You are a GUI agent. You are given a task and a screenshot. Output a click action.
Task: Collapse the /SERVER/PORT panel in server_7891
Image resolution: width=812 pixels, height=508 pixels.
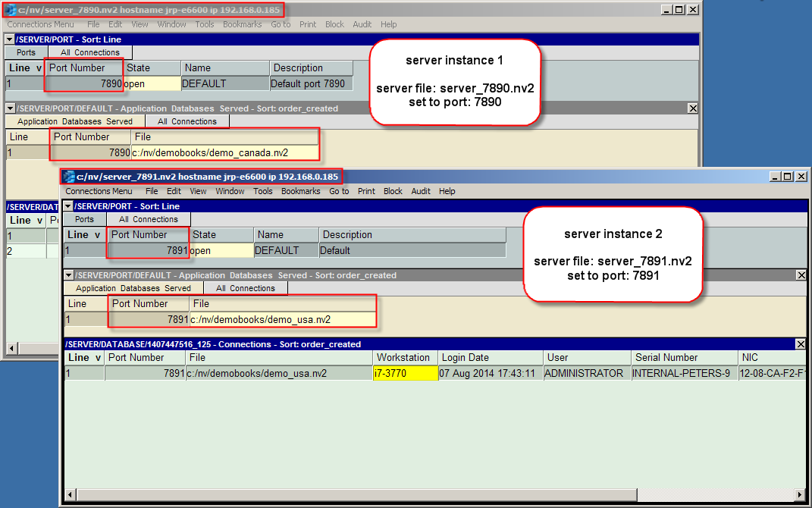tap(68, 206)
